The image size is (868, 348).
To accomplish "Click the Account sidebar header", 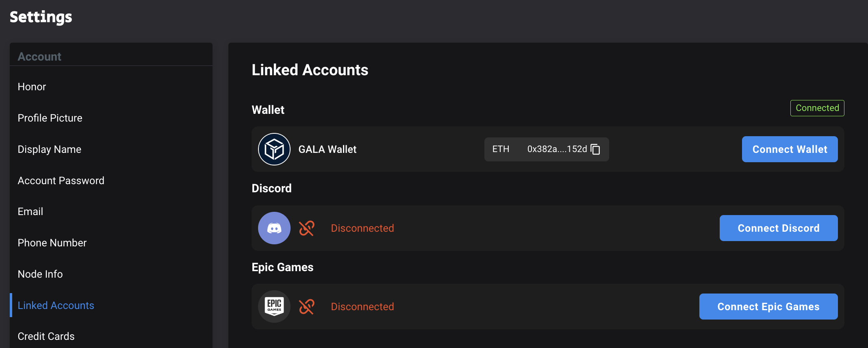I will (39, 57).
